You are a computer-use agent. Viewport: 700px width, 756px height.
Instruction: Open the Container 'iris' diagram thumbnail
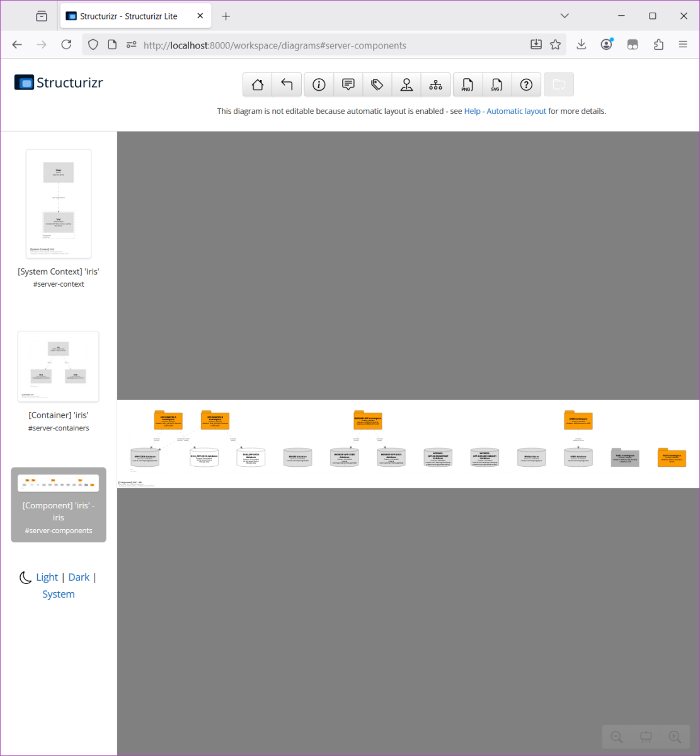(x=59, y=366)
